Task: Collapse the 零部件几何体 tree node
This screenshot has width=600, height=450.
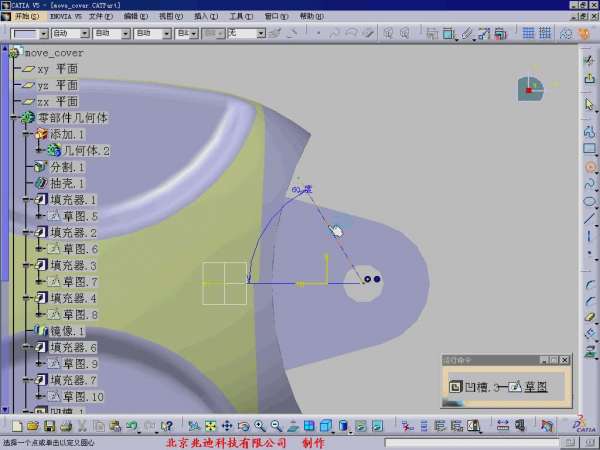Action: pyautogui.click(x=14, y=117)
